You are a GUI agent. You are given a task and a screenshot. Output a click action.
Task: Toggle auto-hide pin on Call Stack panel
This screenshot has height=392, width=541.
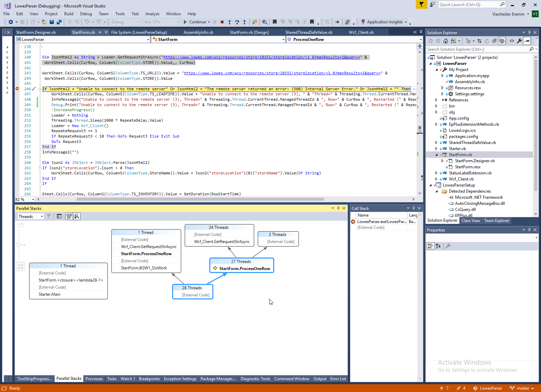coord(414,208)
